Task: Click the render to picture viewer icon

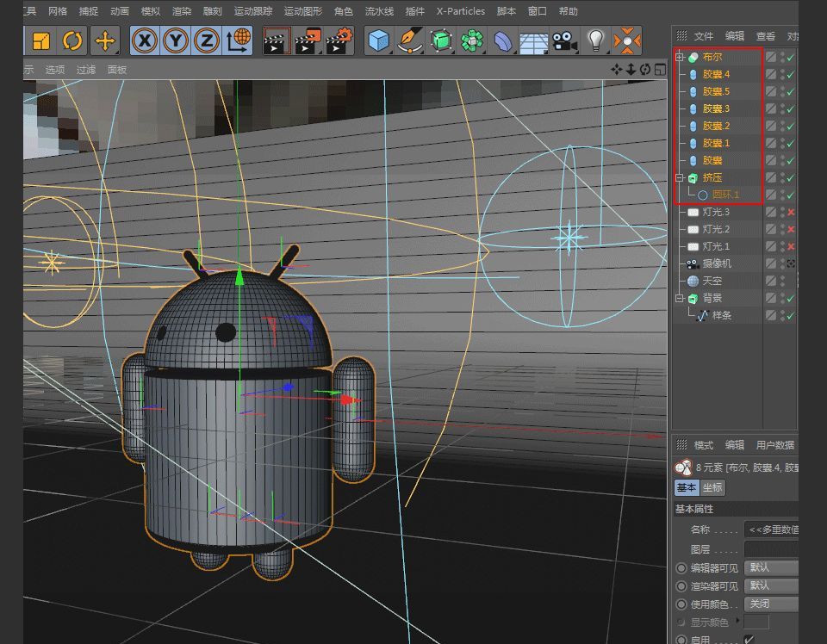Action: coord(308,40)
